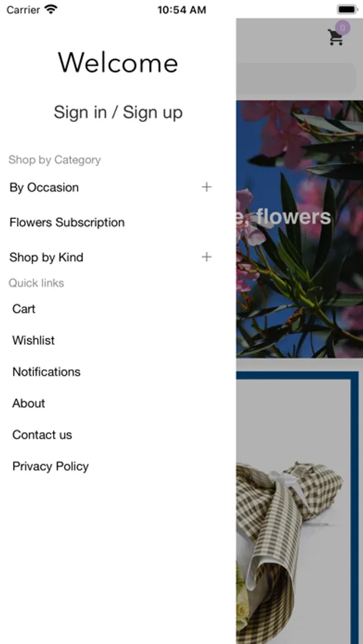The image size is (363, 644).
Task: Tap the dimmed search bar field
Action: (x=296, y=79)
